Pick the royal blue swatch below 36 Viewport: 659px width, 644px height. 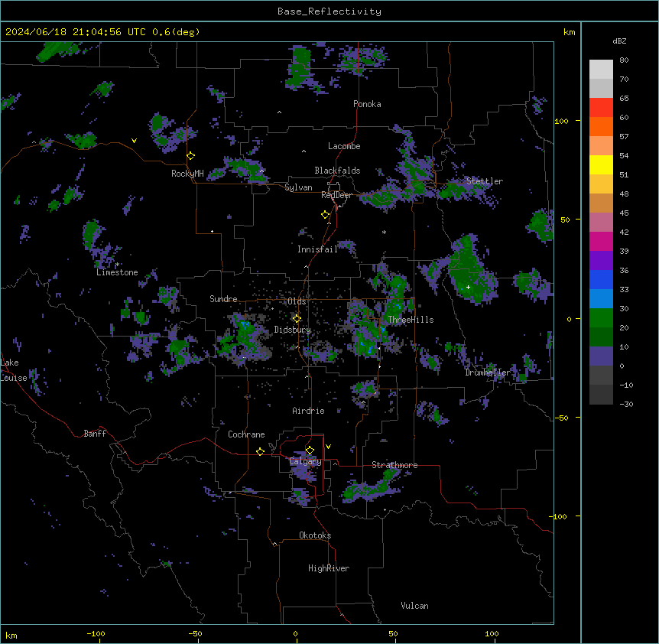coord(601,279)
